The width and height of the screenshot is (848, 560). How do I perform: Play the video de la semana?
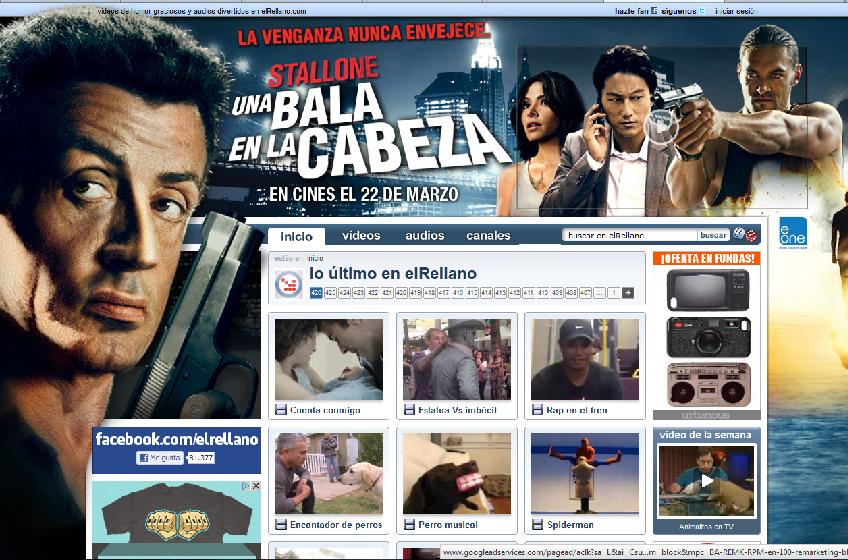point(706,481)
